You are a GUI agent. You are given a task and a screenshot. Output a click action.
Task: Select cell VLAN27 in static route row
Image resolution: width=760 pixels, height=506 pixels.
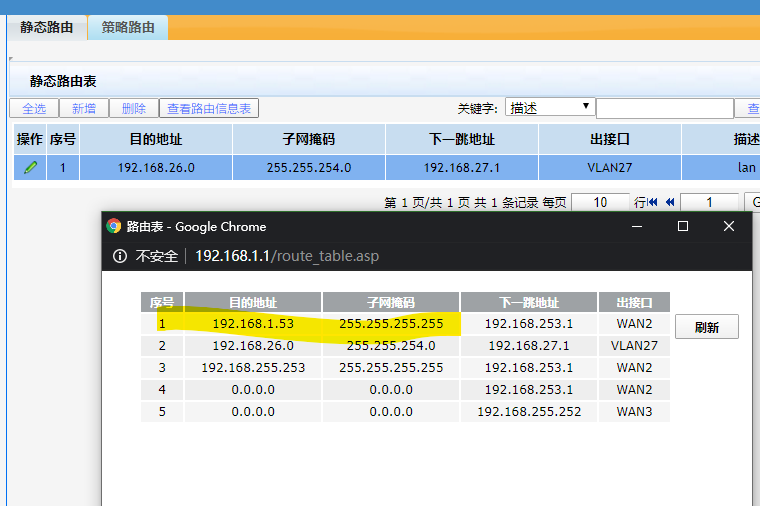610,168
